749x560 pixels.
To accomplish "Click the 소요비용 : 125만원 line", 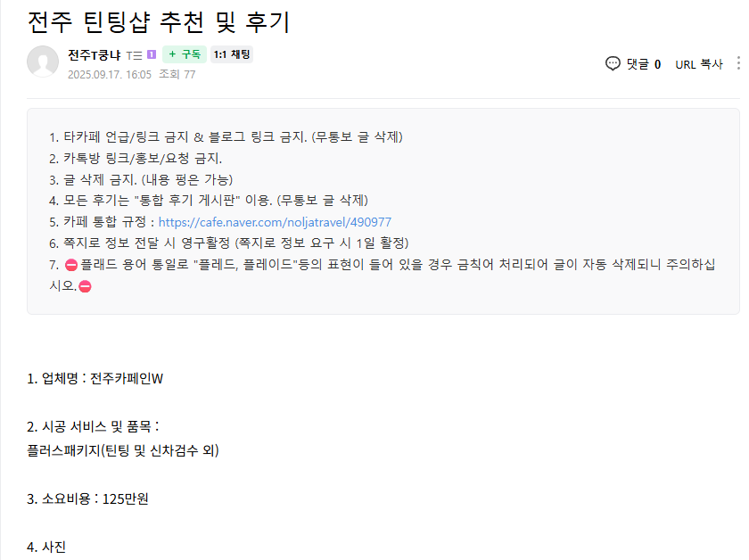I will click(x=87, y=498).
